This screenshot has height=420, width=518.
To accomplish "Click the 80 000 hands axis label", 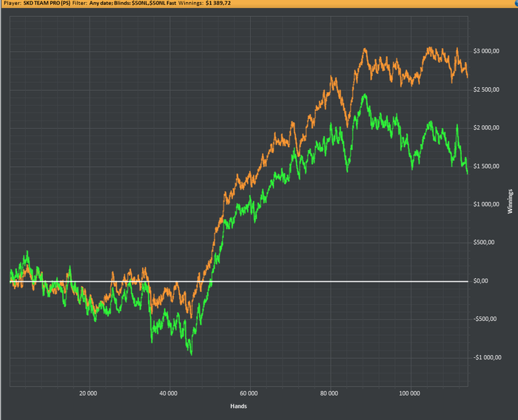I will point(329,393).
